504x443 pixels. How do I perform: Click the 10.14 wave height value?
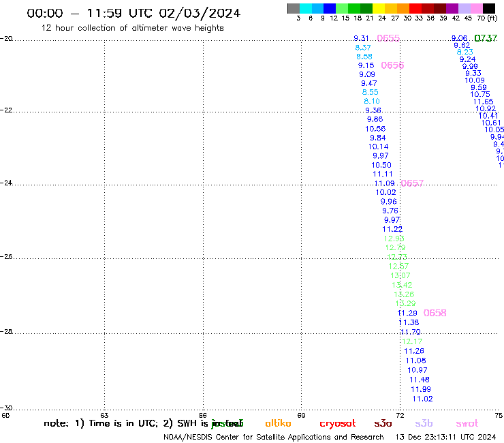[378, 147]
